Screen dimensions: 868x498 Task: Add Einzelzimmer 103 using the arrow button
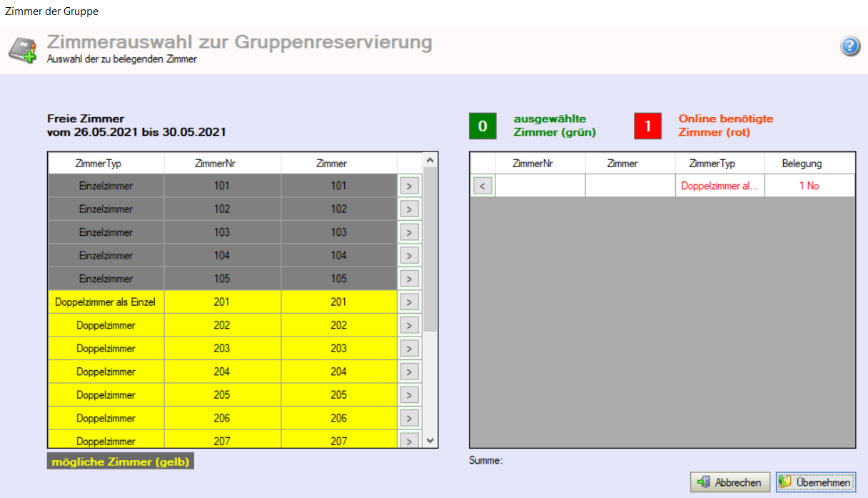click(408, 232)
